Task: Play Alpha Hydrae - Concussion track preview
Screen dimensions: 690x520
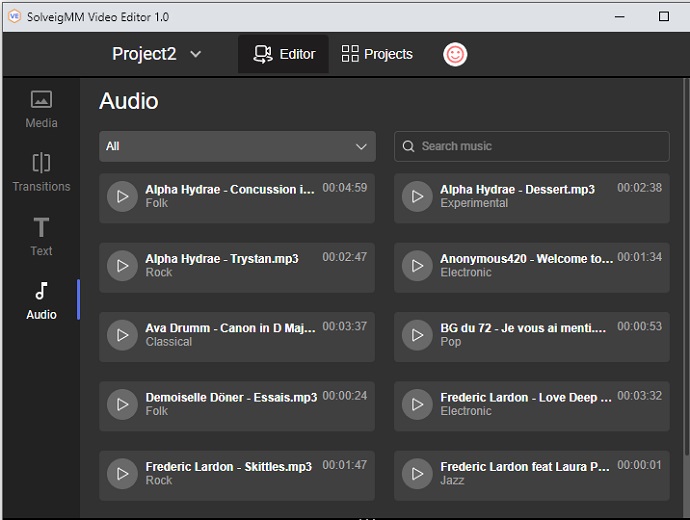Action: coord(122,197)
